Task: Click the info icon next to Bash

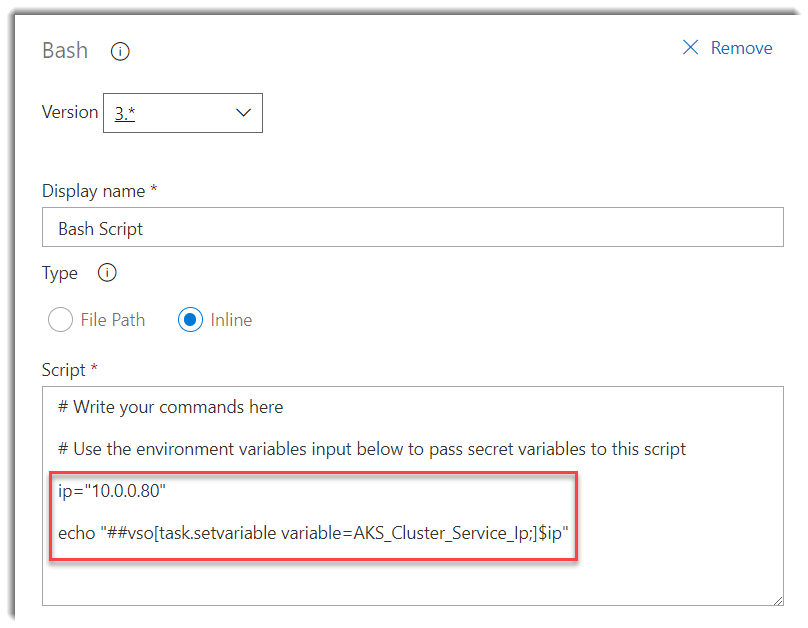Action: pyautogui.click(x=120, y=51)
